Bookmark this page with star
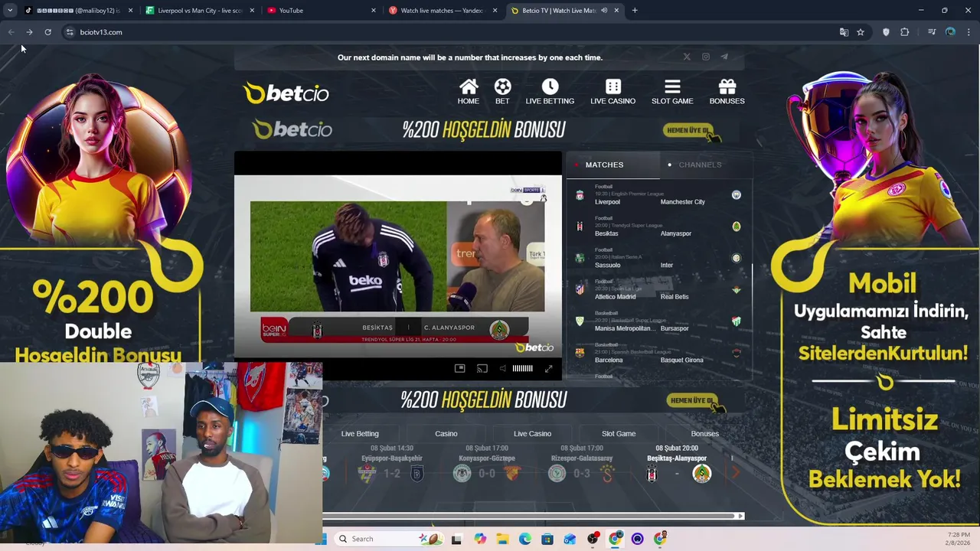The image size is (980, 551). 861,32
